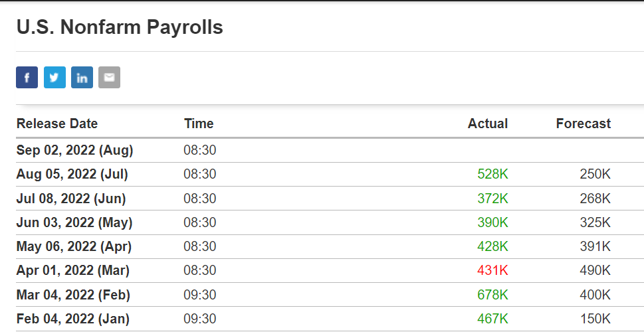Select the Apr 01, 2022 (Mar) row
This screenshot has width=644, height=332.
[x=330, y=270]
